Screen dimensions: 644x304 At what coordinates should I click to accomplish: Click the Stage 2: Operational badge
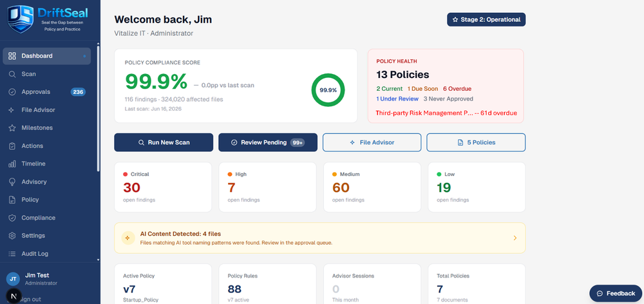(486, 20)
